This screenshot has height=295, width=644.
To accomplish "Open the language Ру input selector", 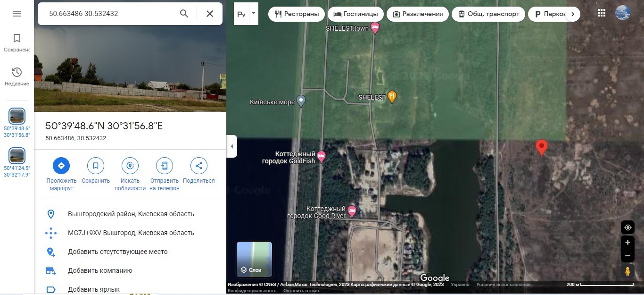I will pos(241,14).
